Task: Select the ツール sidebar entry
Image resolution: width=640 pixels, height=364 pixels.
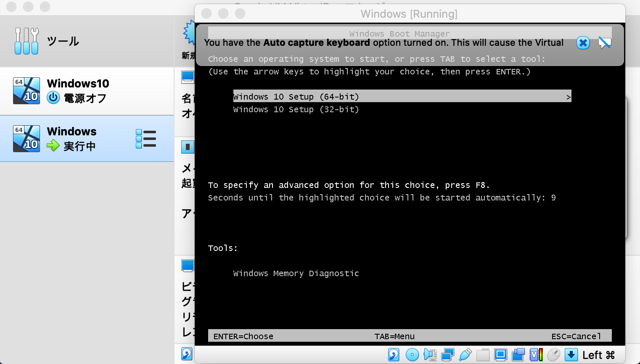Action: [63, 41]
